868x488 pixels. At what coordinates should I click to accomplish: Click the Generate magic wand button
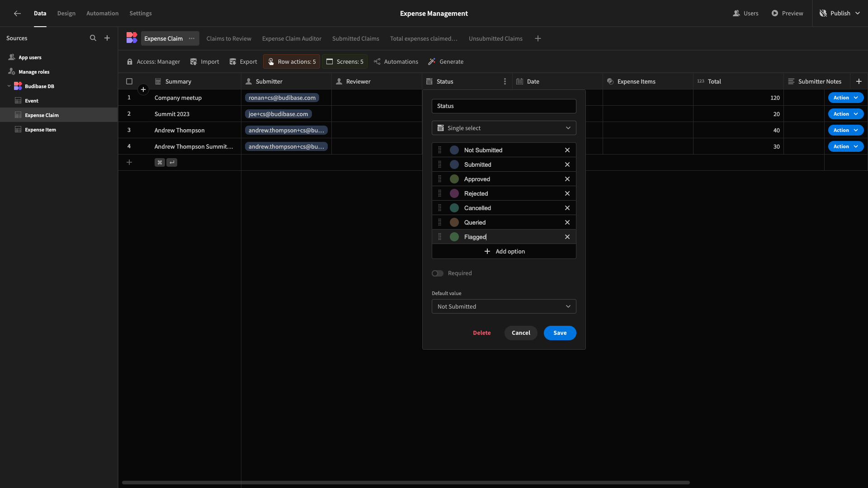446,61
